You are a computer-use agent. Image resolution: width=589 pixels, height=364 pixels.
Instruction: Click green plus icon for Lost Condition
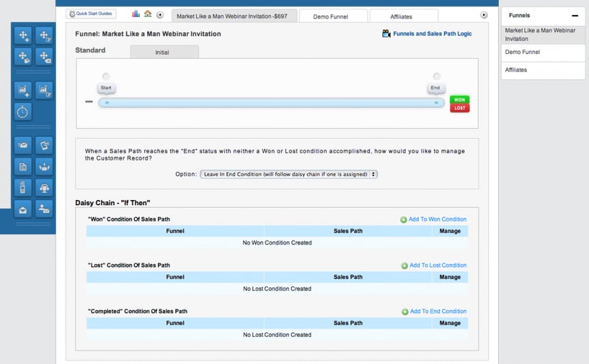tap(404, 266)
